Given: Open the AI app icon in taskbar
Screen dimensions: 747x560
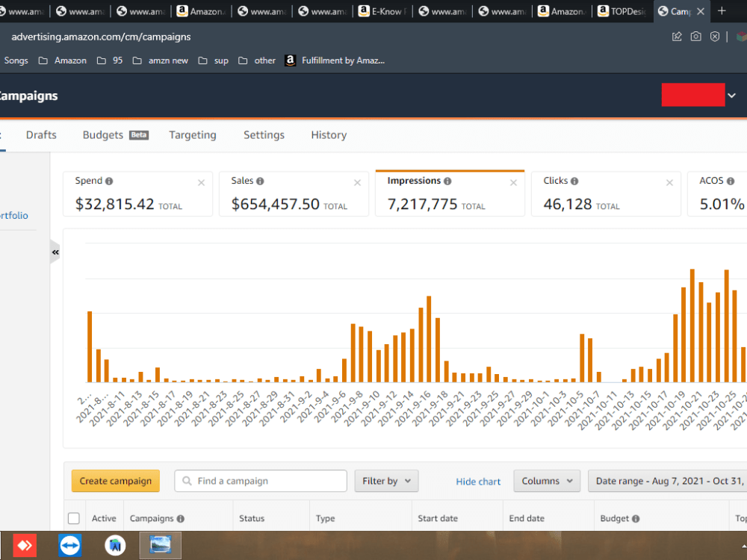Looking at the screenshot, I should [115, 545].
